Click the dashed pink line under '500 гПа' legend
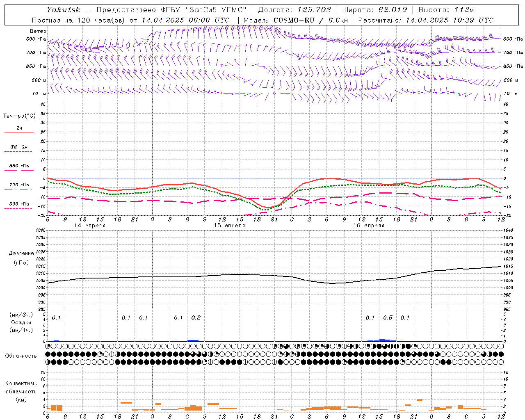525x420 pixels. pyautogui.click(x=18, y=209)
